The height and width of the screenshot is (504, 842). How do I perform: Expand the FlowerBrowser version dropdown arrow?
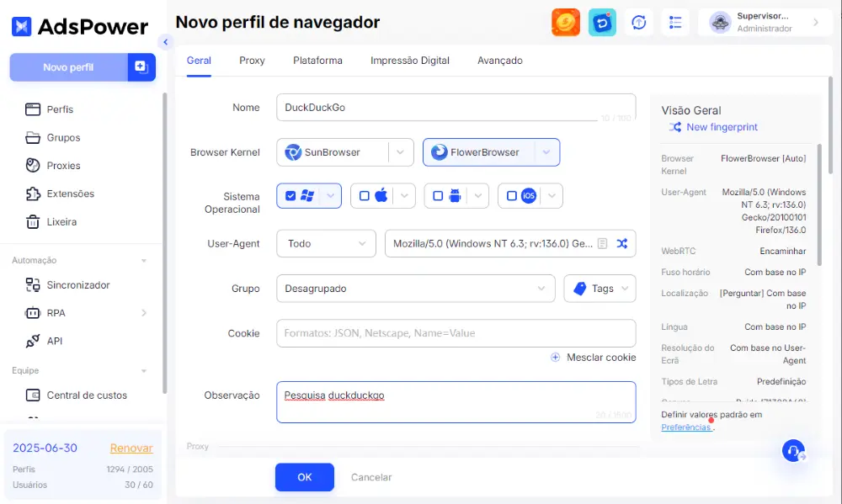546,152
